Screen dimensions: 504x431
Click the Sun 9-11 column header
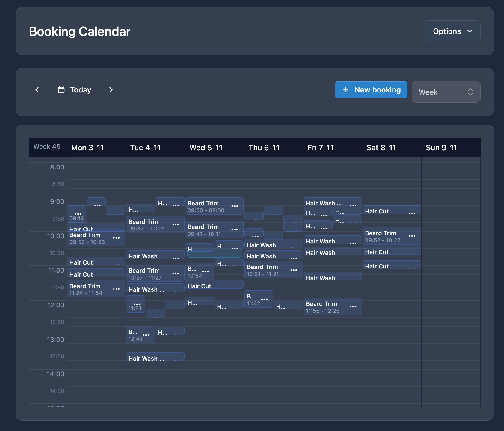[x=441, y=147]
